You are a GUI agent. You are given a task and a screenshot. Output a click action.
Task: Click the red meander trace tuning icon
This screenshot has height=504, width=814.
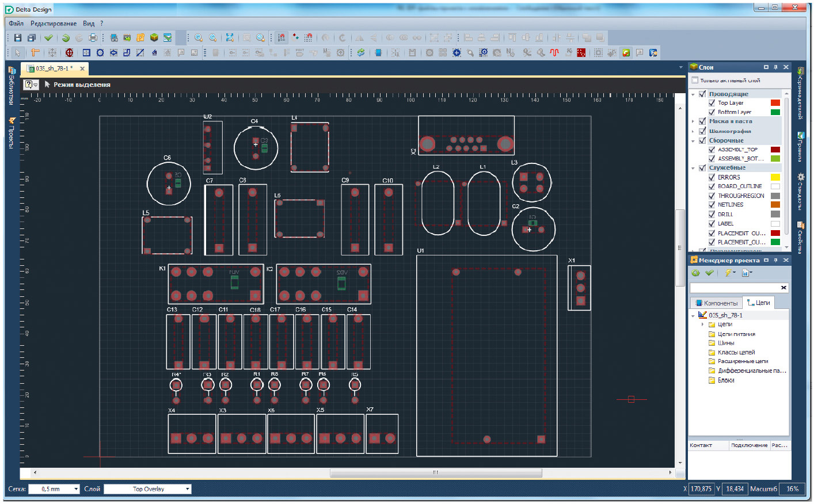(554, 53)
